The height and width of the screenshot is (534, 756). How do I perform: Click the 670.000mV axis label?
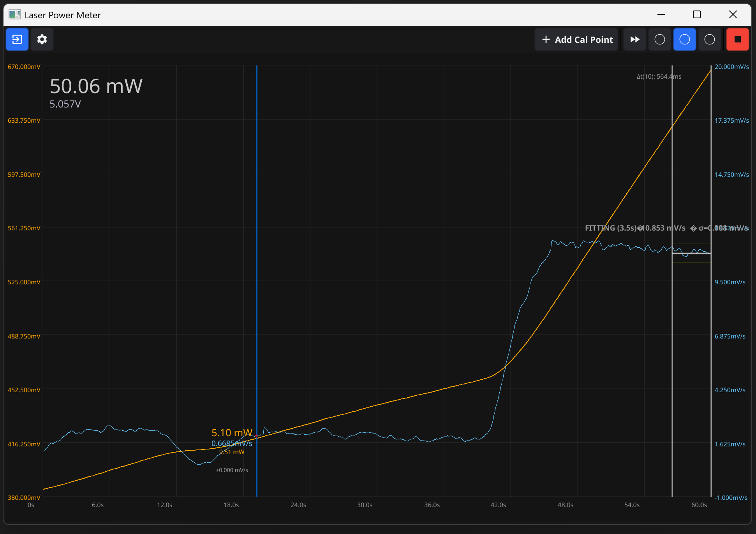pyautogui.click(x=25, y=67)
